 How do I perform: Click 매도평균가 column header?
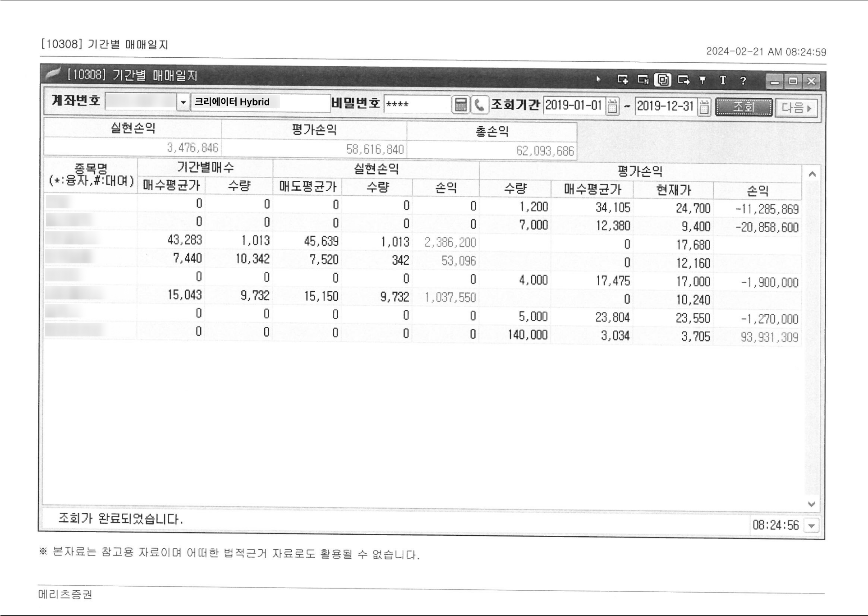tap(308, 187)
